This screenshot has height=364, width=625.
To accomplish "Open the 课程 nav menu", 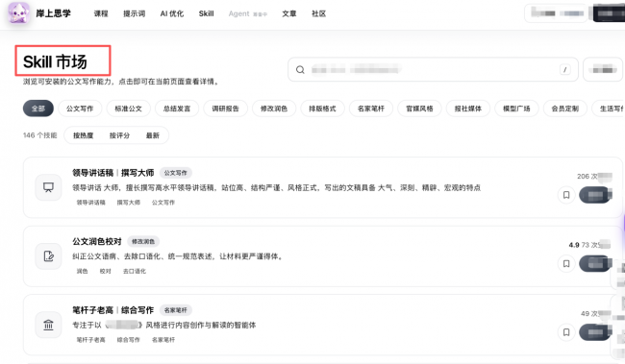I will 101,13.
